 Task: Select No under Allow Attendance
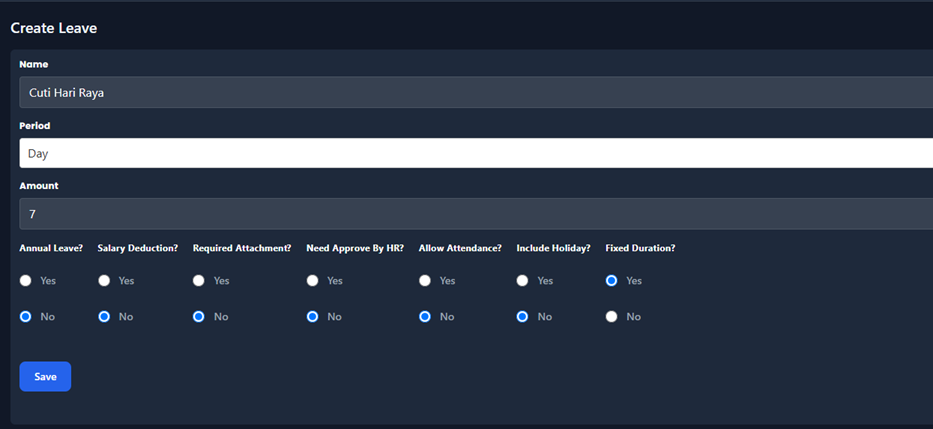pyautogui.click(x=425, y=317)
